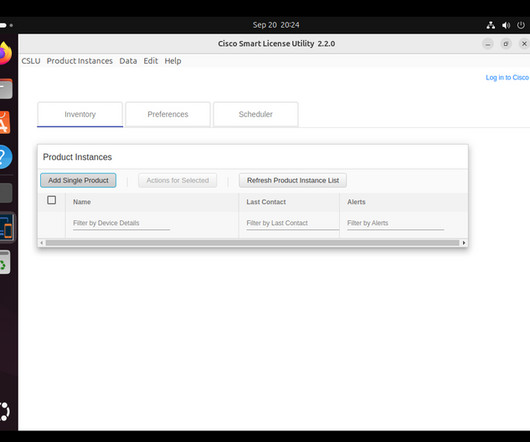Click the Filter by Device Details field

pos(121,223)
